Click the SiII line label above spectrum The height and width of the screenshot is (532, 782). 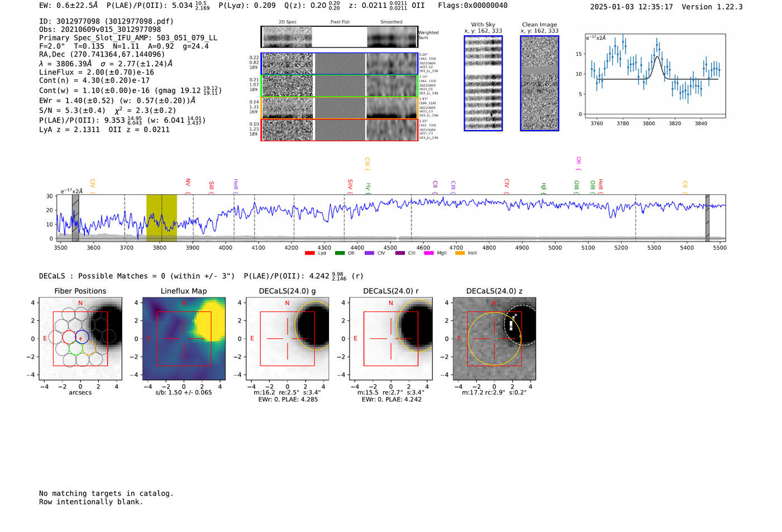coord(212,186)
